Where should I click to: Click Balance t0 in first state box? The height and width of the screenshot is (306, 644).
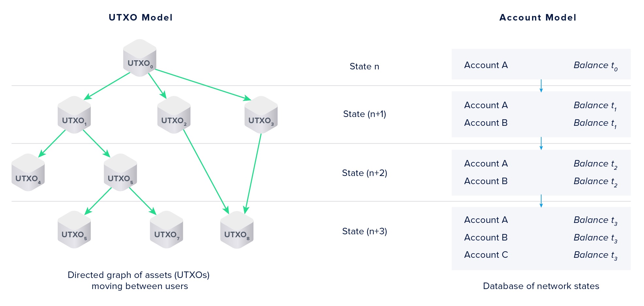(x=596, y=66)
